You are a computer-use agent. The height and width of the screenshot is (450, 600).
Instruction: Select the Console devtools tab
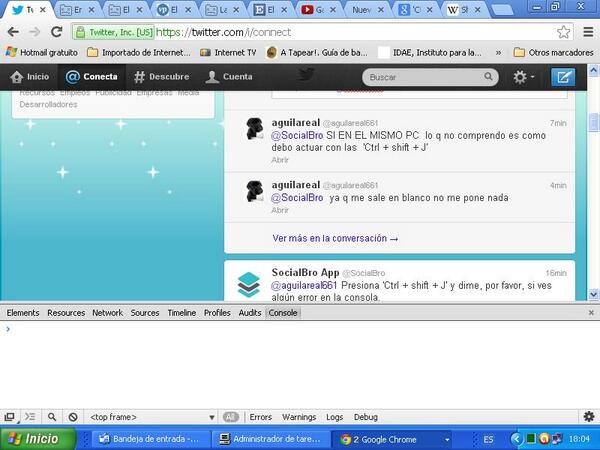point(283,313)
